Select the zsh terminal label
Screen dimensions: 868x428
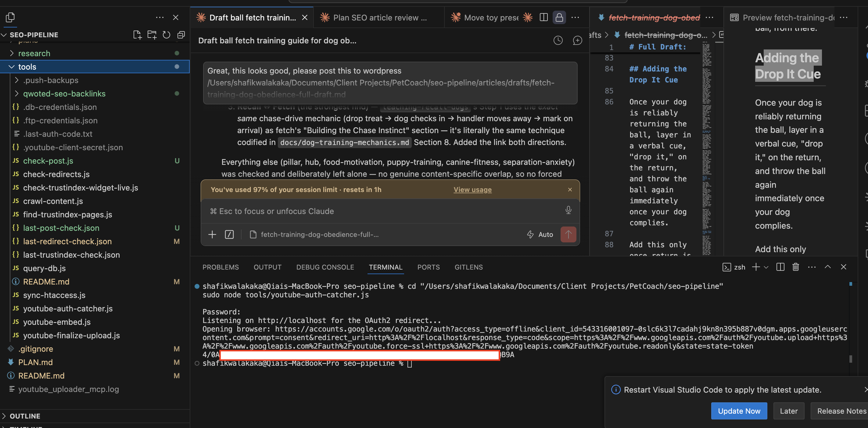[x=734, y=267]
